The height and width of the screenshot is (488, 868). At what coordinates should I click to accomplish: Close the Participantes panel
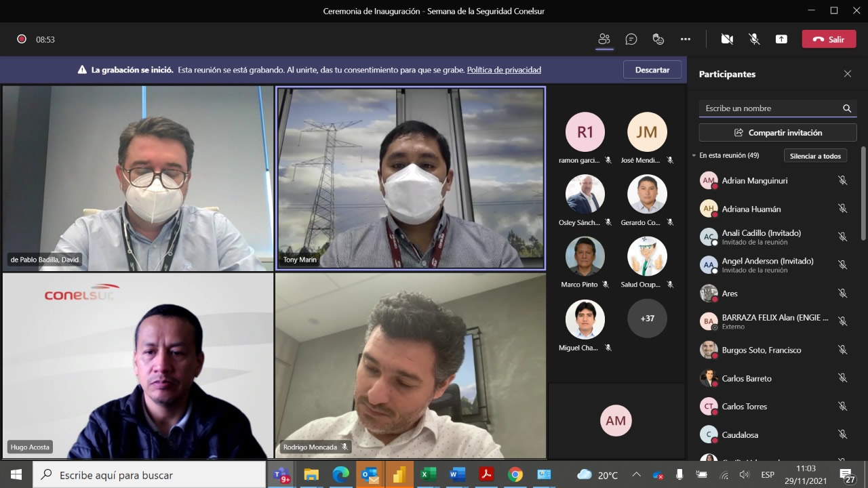pyautogui.click(x=847, y=74)
